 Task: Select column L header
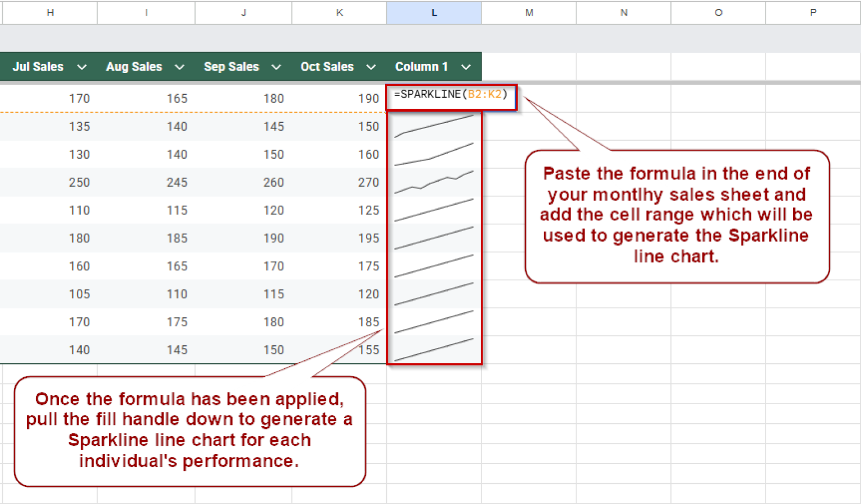click(433, 12)
